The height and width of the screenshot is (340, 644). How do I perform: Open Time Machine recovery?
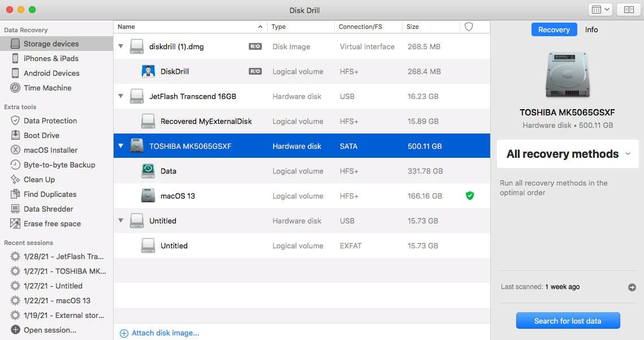pos(47,88)
